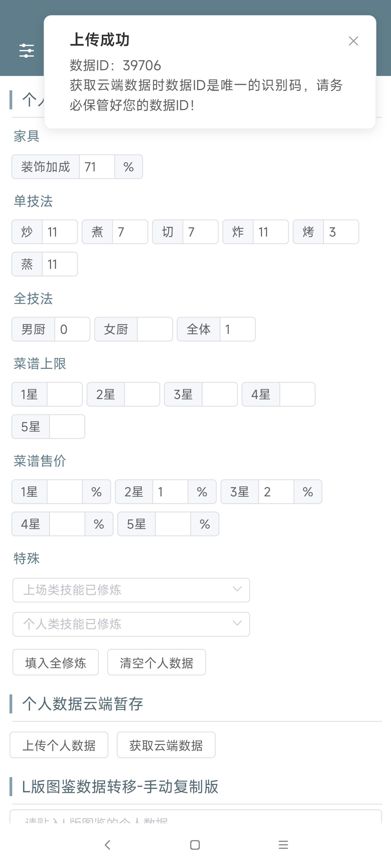Click the L版图鉴 data paste text area
The height and width of the screenshot is (868, 391).
(x=196, y=817)
